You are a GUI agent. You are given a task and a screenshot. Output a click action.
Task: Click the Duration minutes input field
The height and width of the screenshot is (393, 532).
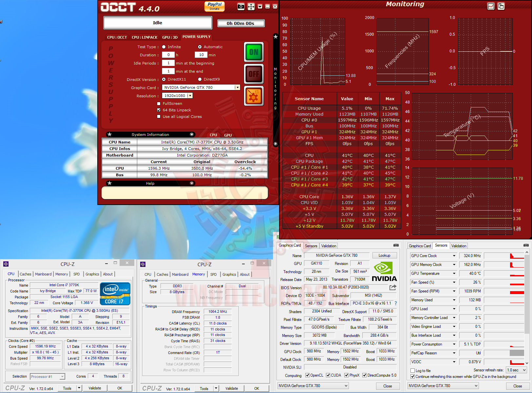[201, 55]
